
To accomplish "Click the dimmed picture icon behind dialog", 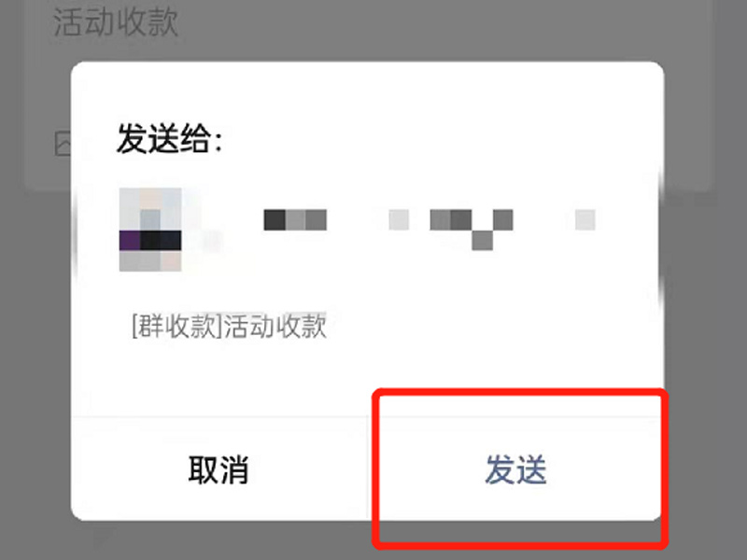I will tap(63, 144).
